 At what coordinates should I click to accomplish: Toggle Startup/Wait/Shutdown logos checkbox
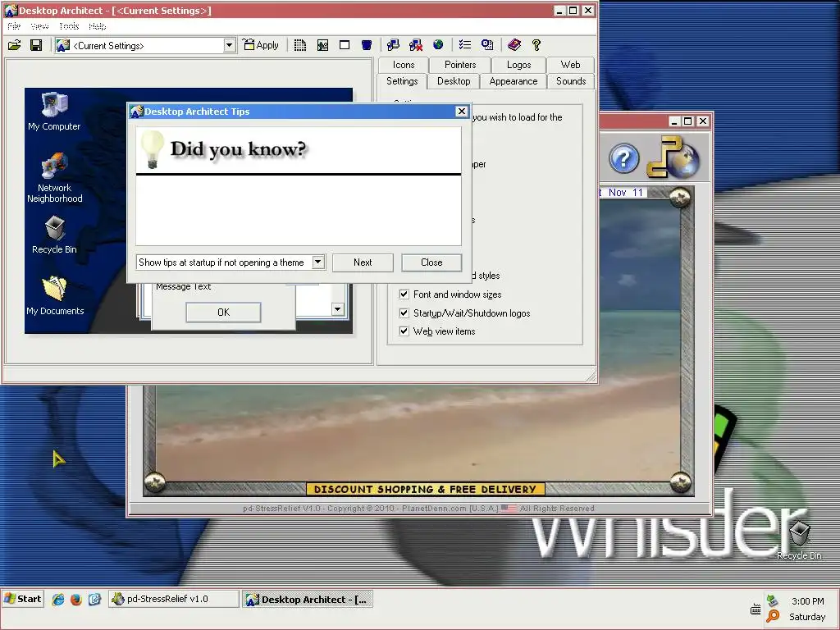(404, 313)
